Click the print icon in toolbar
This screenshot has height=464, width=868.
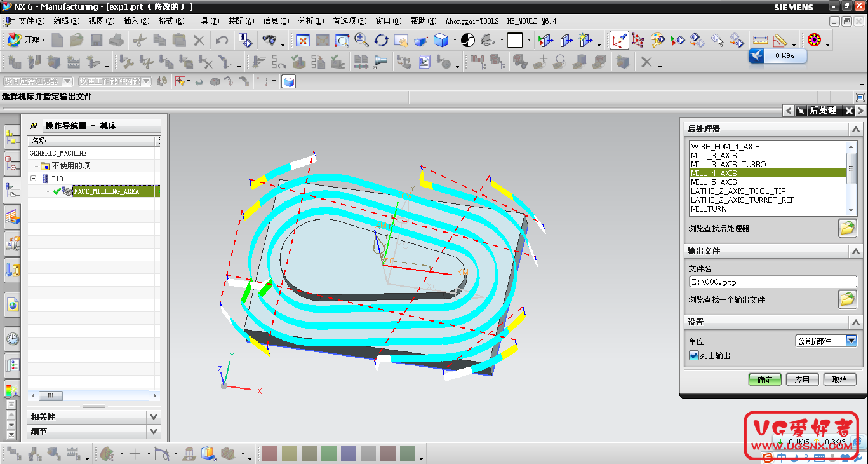click(116, 41)
